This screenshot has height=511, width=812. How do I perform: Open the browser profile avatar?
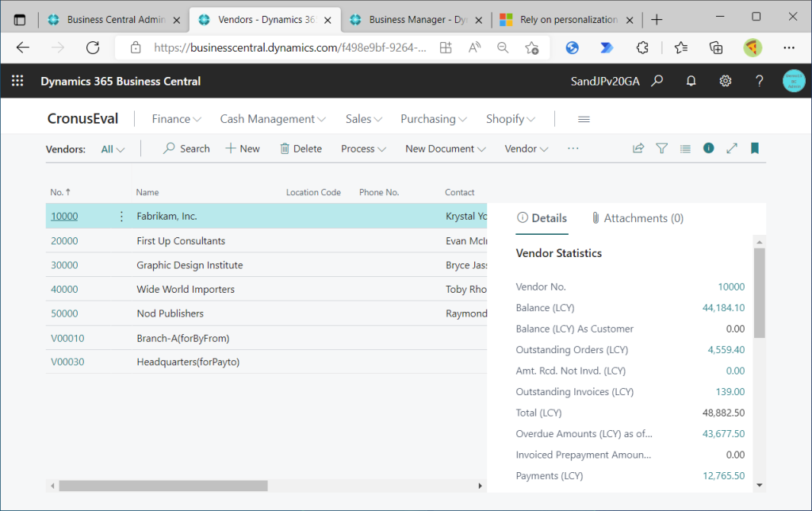coord(753,48)
